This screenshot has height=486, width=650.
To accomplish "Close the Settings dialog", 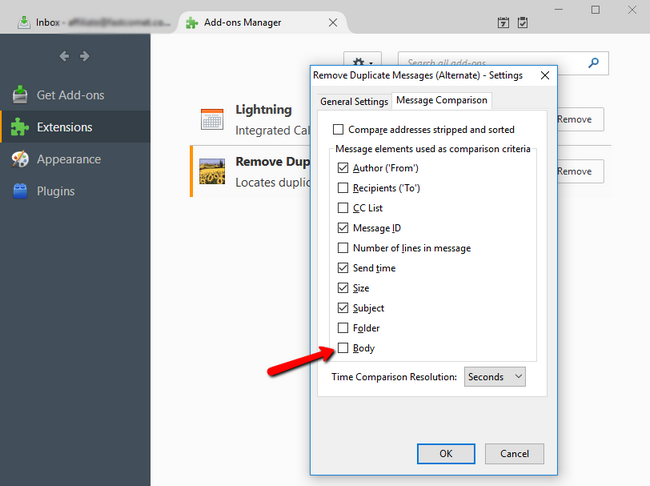I will (545, 75).
